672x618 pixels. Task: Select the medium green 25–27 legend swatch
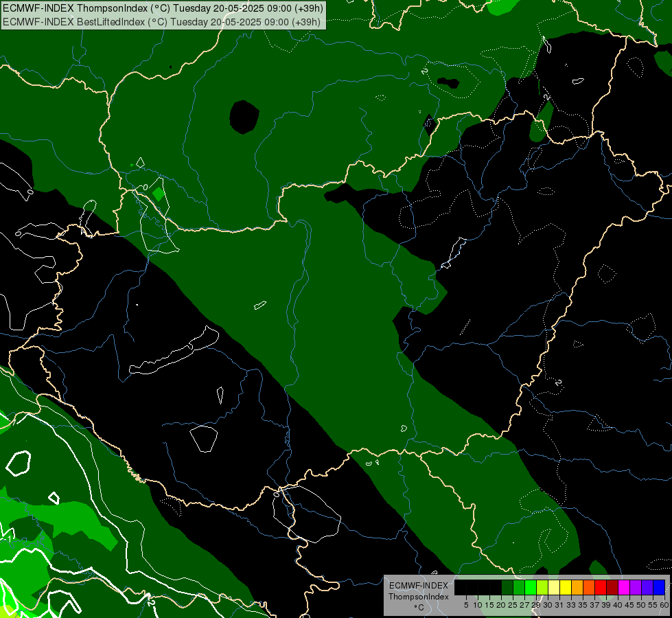pyautogui.click(x=518, y=587)
